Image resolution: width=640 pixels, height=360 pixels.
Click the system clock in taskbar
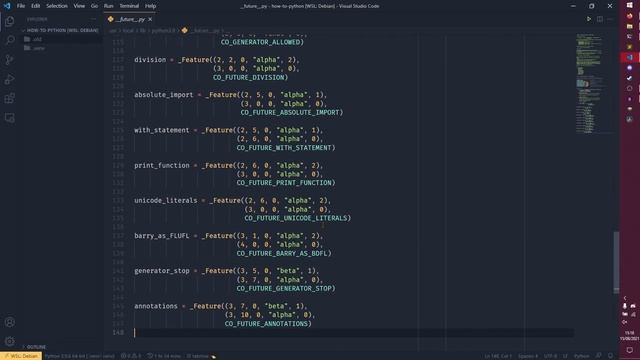[630, 336]
